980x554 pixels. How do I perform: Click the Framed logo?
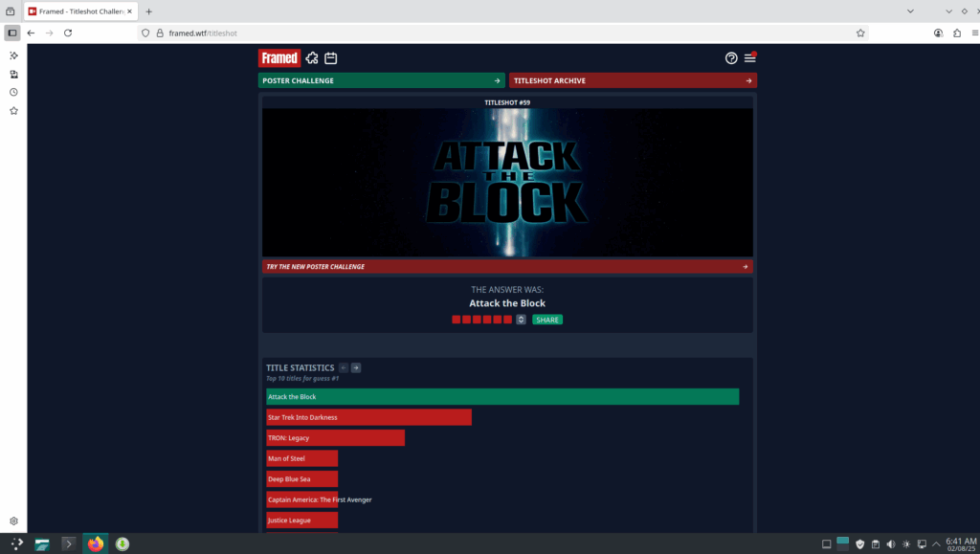tap(278, 58)
